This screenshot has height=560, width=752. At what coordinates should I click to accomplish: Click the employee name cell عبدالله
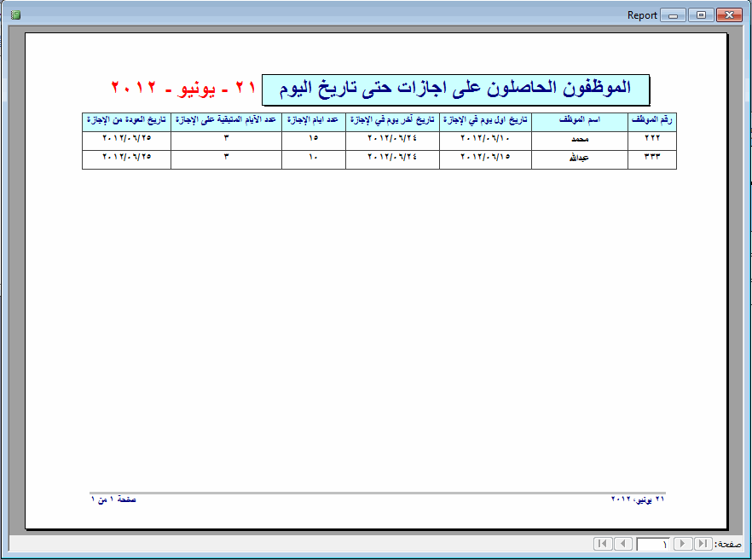point(580,159)
